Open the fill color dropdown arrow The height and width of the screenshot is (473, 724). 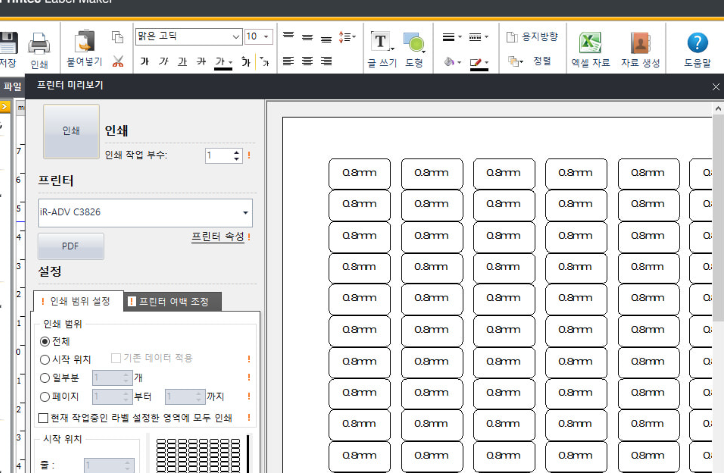tap(459, 62)
